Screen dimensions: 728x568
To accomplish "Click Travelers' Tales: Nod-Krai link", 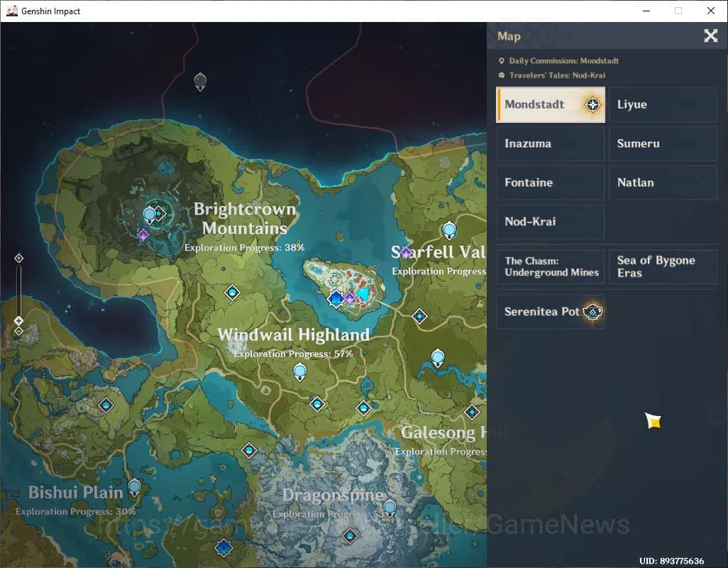I will 557,75.
